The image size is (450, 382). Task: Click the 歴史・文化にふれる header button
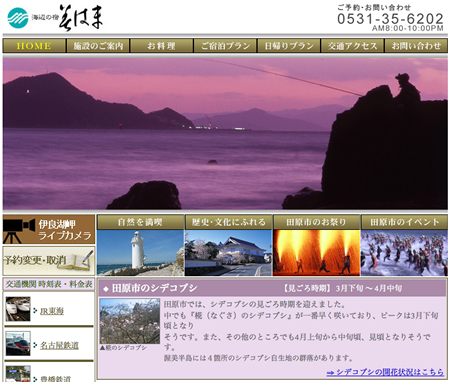[228, 222]
